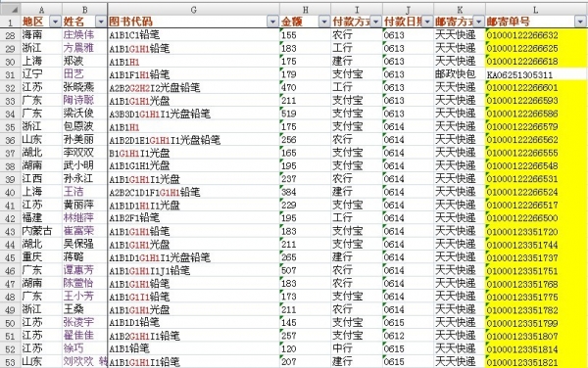Screen dimensions: 588x368
Task: Click the 邮政快包 shipping cell
Action: point(460,74)
